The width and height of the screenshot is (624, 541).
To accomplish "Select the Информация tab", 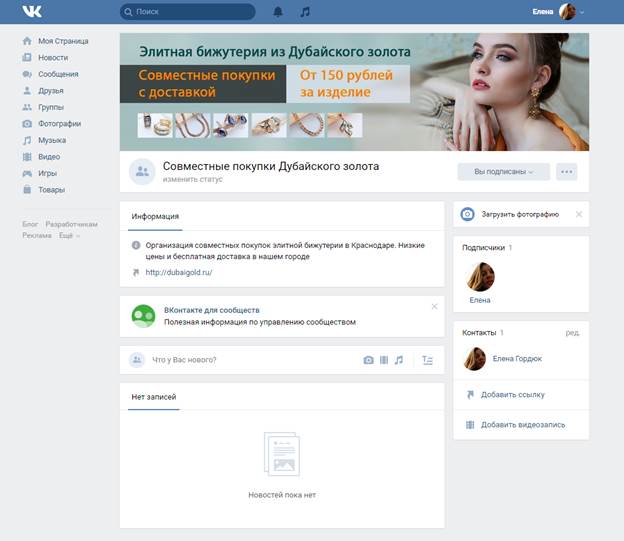I will (155, 216).
